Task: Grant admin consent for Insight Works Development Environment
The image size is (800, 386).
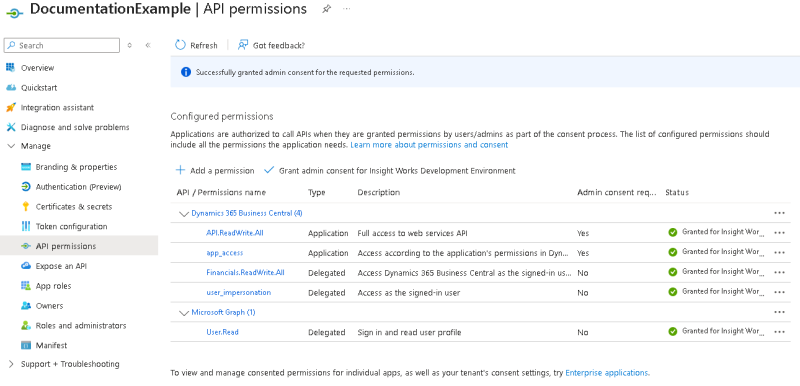Action: coord(390,170)
